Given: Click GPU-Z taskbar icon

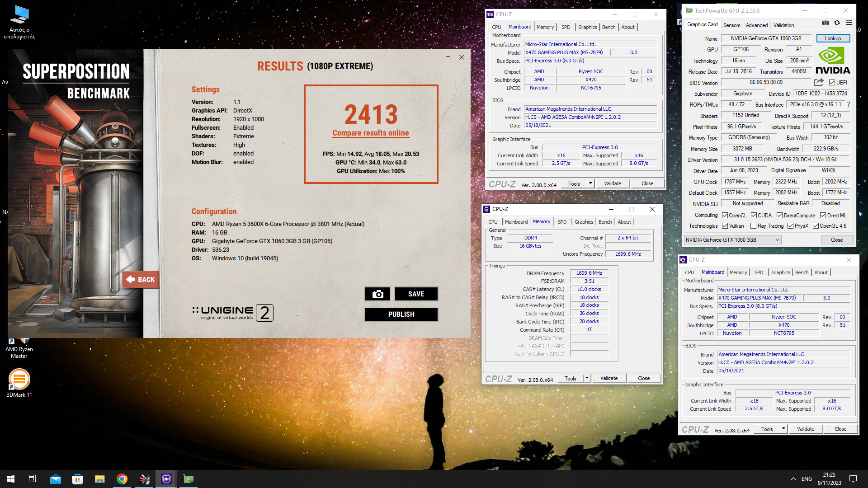Looking at the screenshot, I should (x=189, y=479).
